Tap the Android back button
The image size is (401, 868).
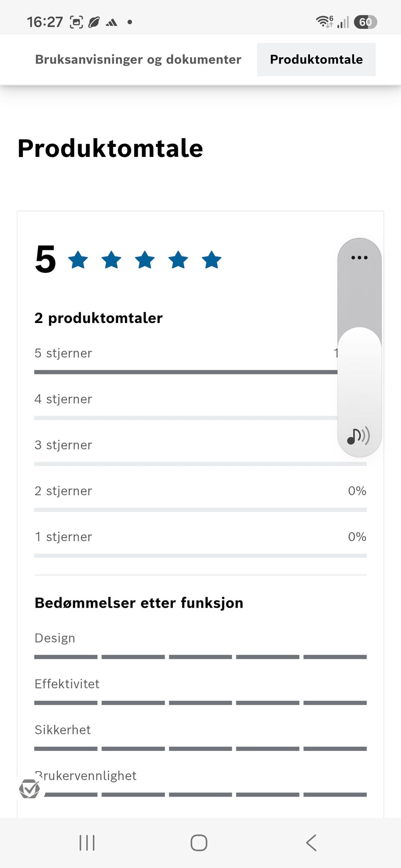pos(312,843)
